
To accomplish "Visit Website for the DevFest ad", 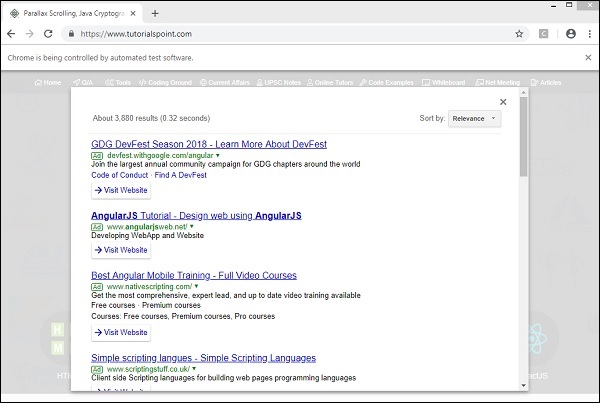I will tap(121, 190).
